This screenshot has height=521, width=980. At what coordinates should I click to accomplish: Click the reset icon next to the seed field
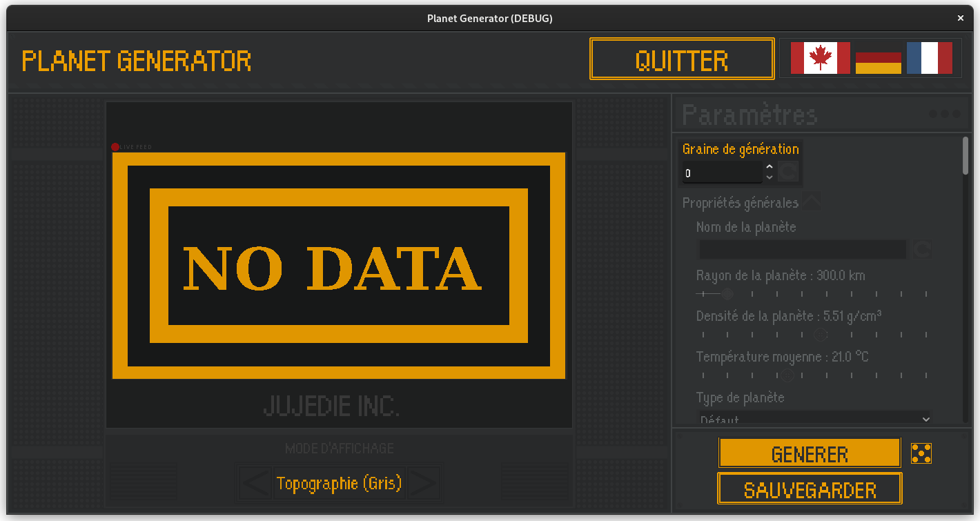point(788,171)
